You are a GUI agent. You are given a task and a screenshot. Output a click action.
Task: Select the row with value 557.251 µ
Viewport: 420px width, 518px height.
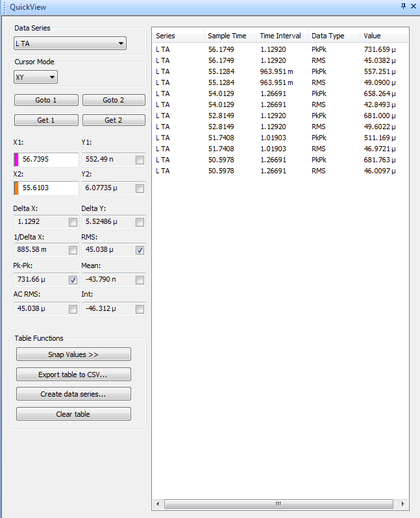(x=280, y=71)
